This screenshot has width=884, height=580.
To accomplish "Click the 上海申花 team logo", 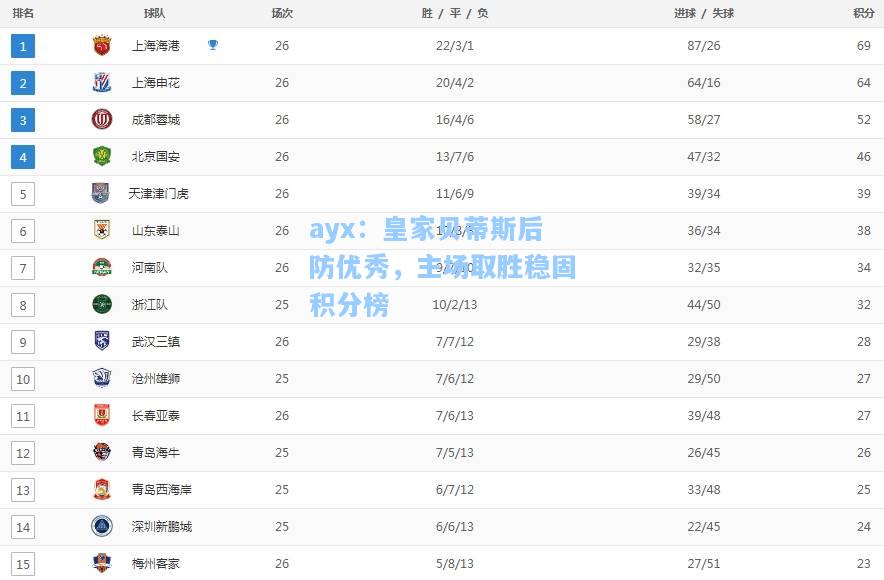I will point(102,83).
